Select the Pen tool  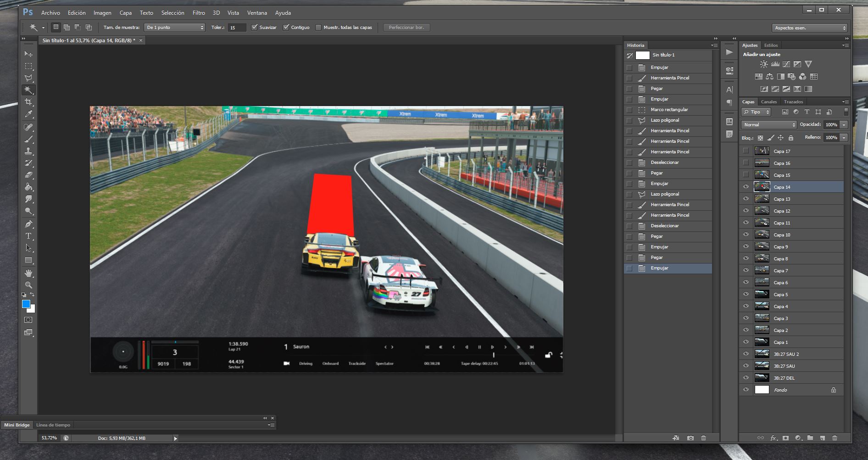(x=28, y=224)
